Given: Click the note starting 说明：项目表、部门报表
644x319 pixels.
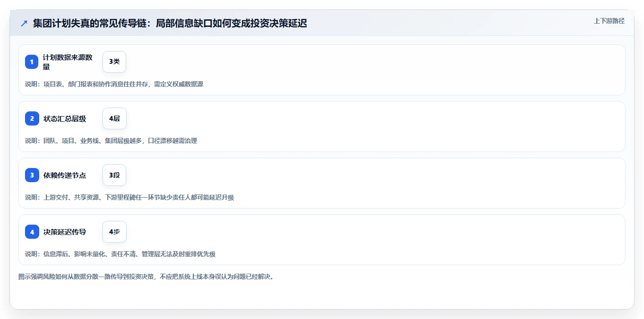Looking at the screenshot, I should pos(114,84).
